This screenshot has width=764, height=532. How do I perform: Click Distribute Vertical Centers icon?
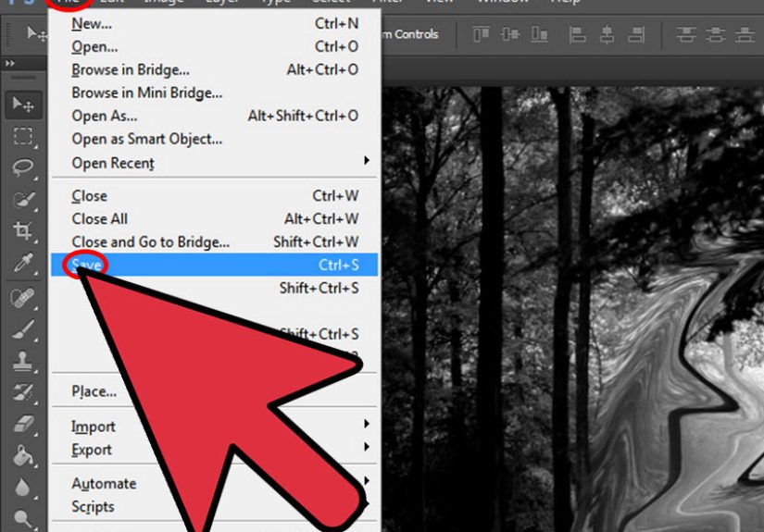715,34
